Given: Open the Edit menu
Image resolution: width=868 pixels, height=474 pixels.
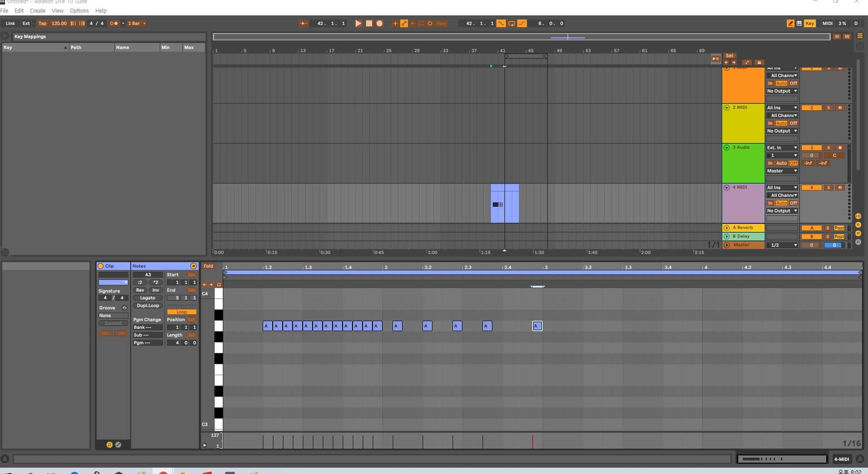Looking at the screenshot, I should pos(19,10).
